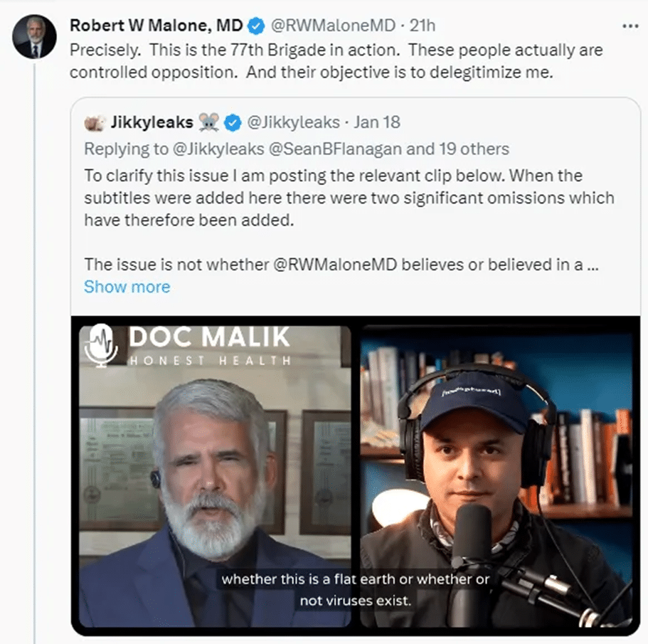
Task: Open the tweet author's round profile avatar
Action: coord(34,36)
